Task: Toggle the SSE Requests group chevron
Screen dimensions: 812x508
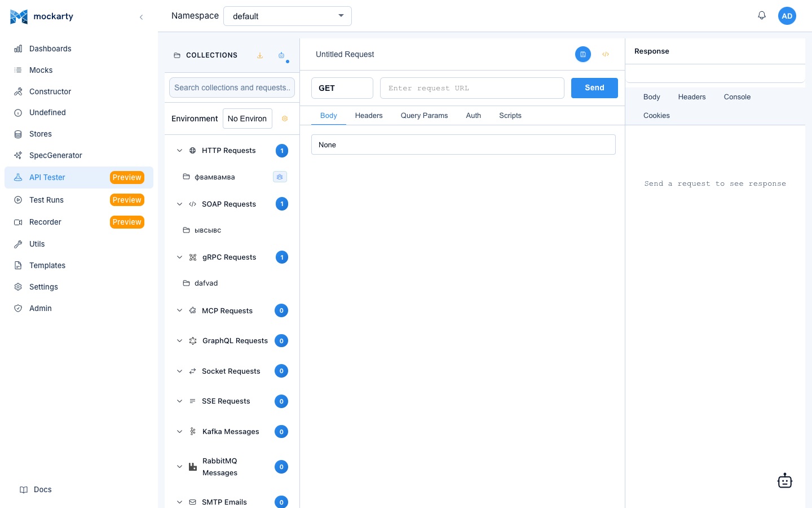Action: [179, 401]
